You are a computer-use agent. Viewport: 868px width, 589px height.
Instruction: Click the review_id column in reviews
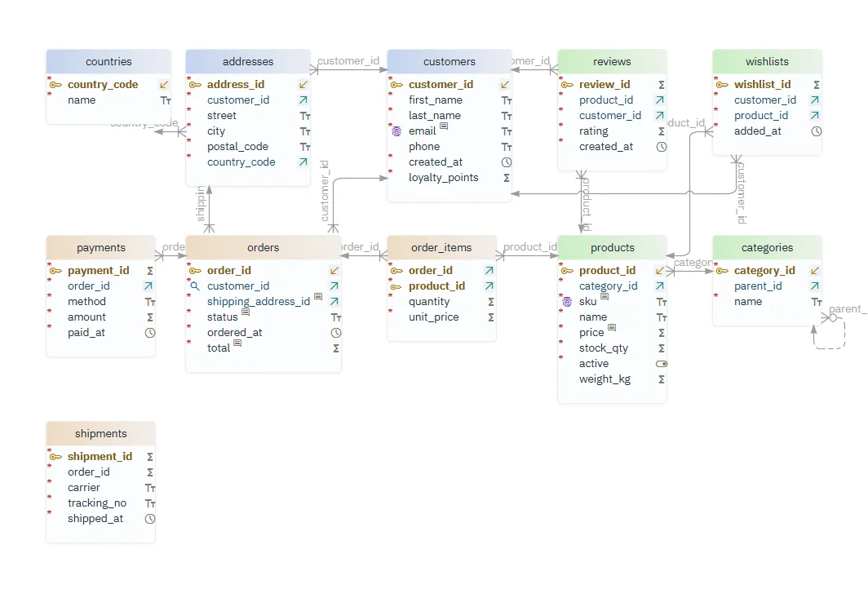[612, 85]
